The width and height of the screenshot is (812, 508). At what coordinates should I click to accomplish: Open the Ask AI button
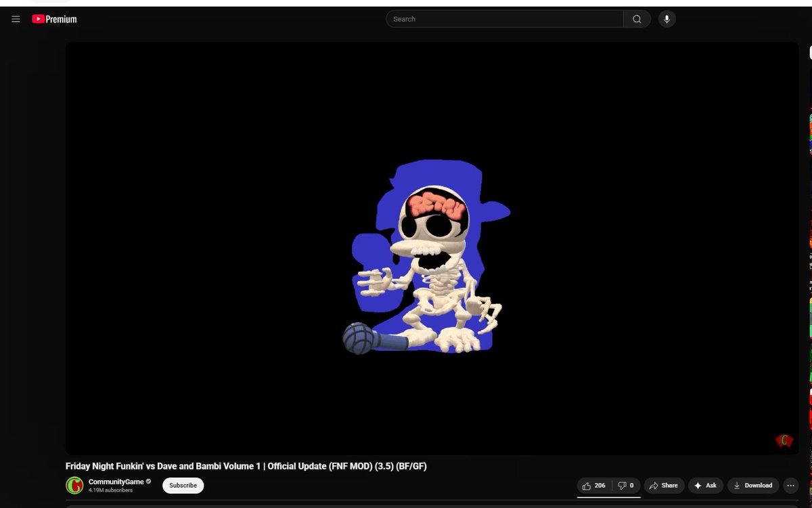(706, 486)
